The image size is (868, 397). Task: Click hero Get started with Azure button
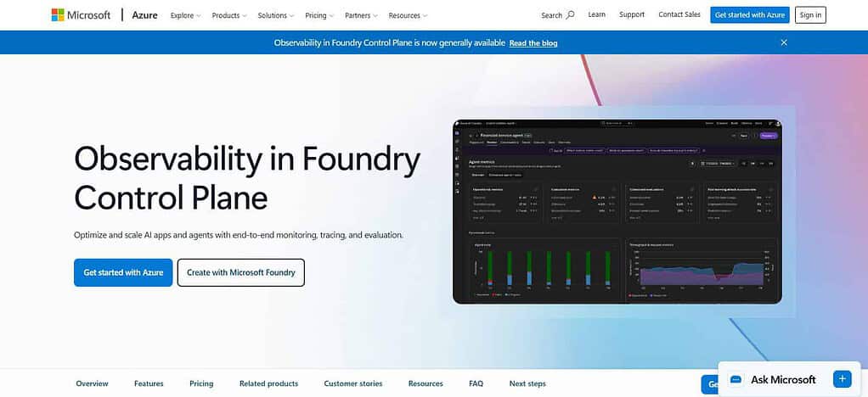(x=123, y=272)
